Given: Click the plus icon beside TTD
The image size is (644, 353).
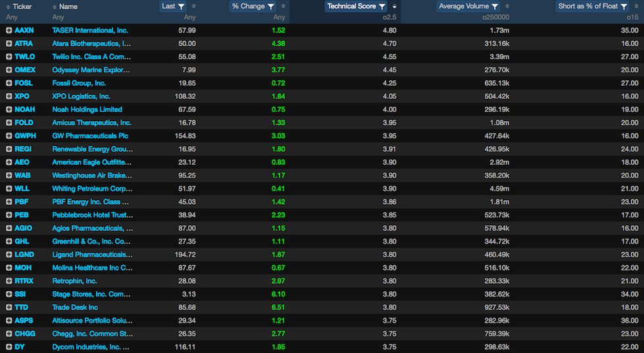Looking at the screenshot, I should click(9, 308).
